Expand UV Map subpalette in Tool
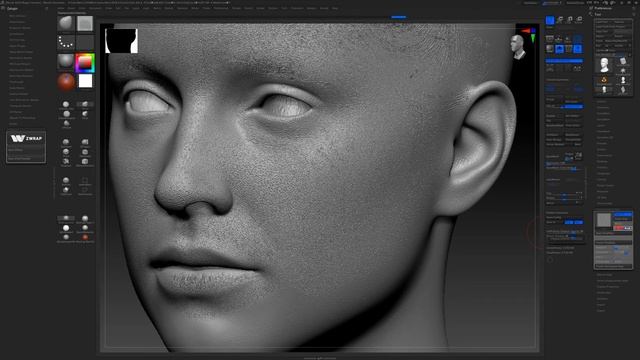The width and height of the screenshot is (640, 360). (x=602, y=198)
